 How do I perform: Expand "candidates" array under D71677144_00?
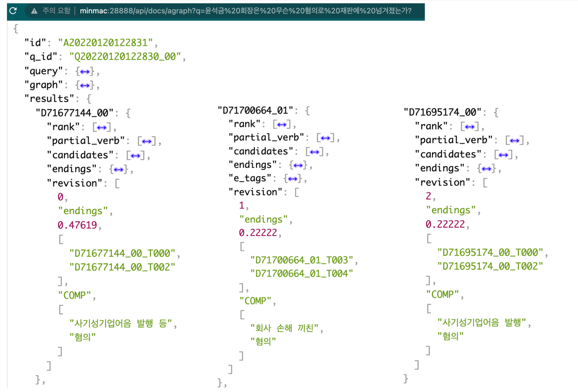pyautogui.click(x=135, y=156)
